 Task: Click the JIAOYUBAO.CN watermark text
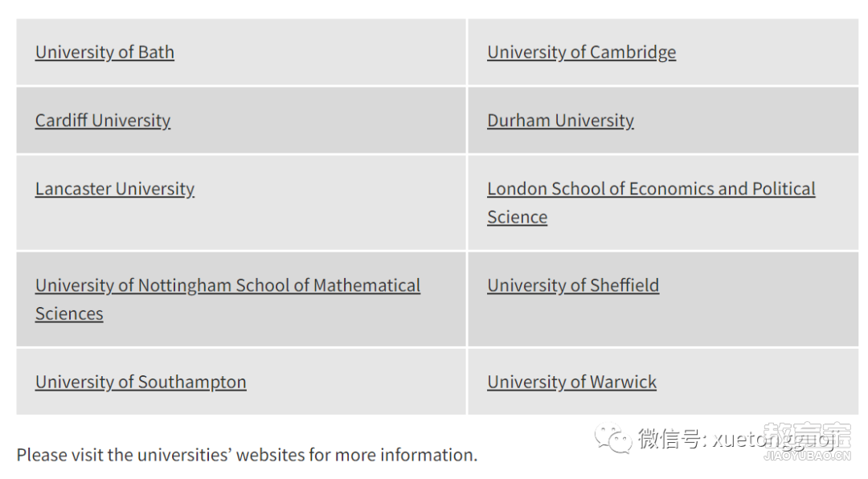click(807, 456)
